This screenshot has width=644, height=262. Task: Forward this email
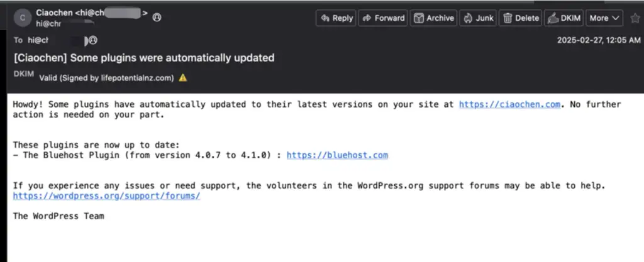click(x=383, y=18)
